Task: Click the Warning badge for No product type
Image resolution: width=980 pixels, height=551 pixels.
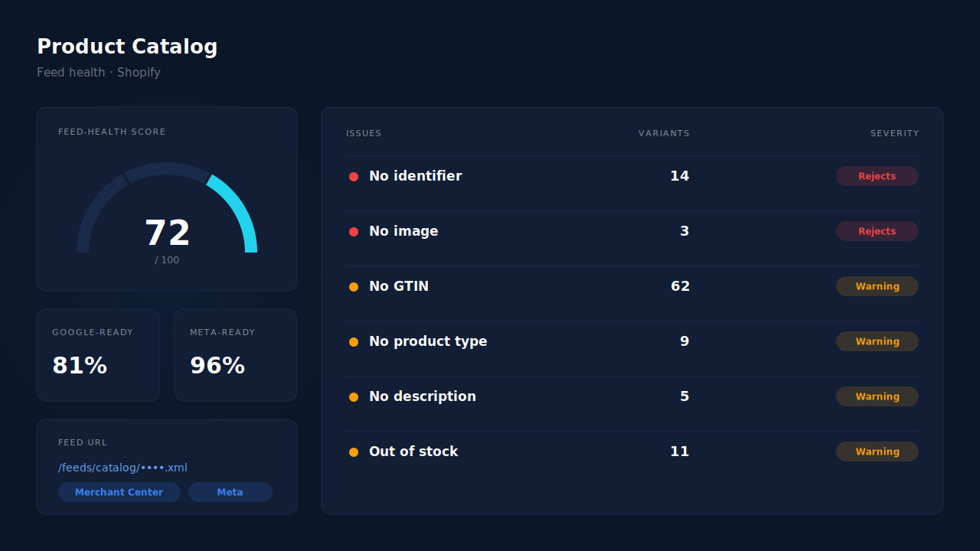Action: coord(877,341)
